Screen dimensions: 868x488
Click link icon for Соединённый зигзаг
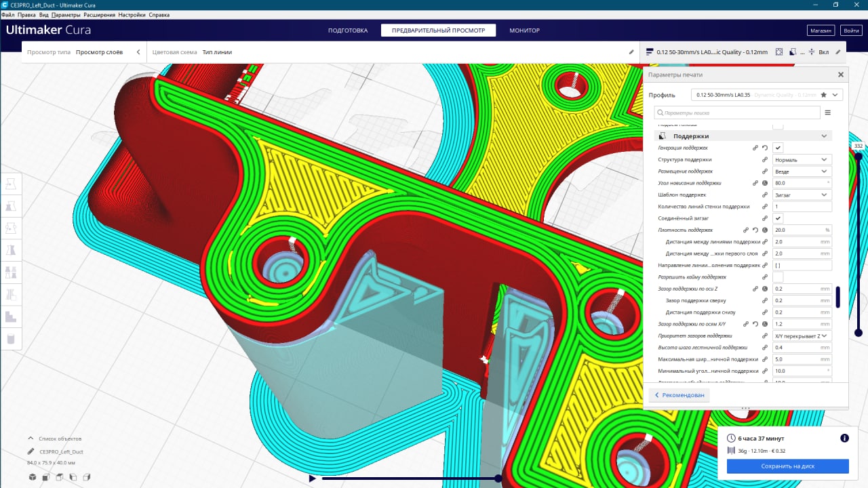pos(764,218)
